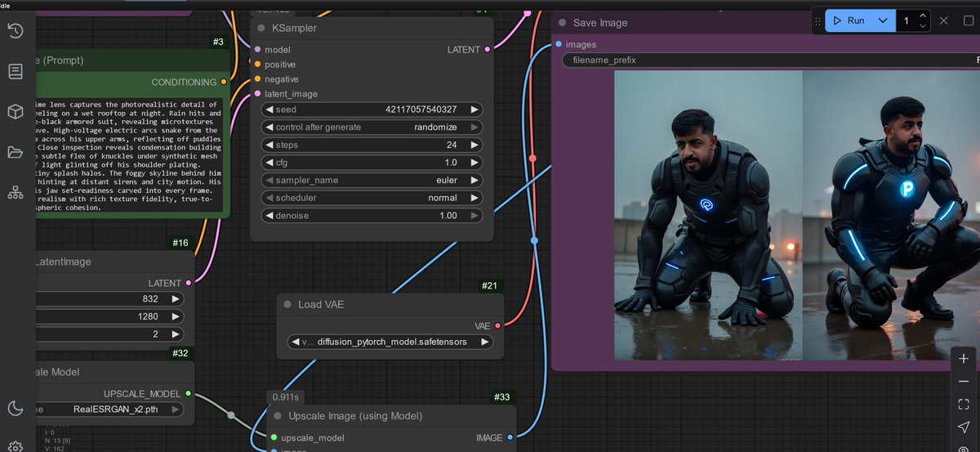Image resolution: width=980 pixels, height=452 pixels.
Task: Click the batch count field showing 1
Action: click(906, 20)
